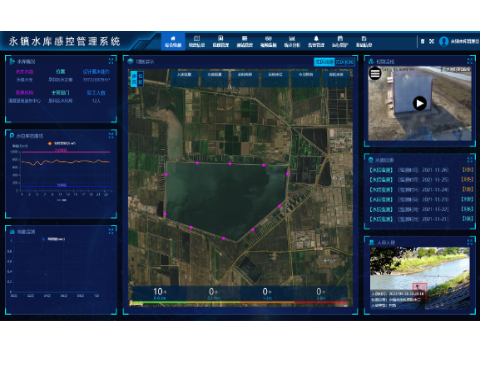Play the top-right surveillance video
Screen dimensions: 480x375
(420, 103)
